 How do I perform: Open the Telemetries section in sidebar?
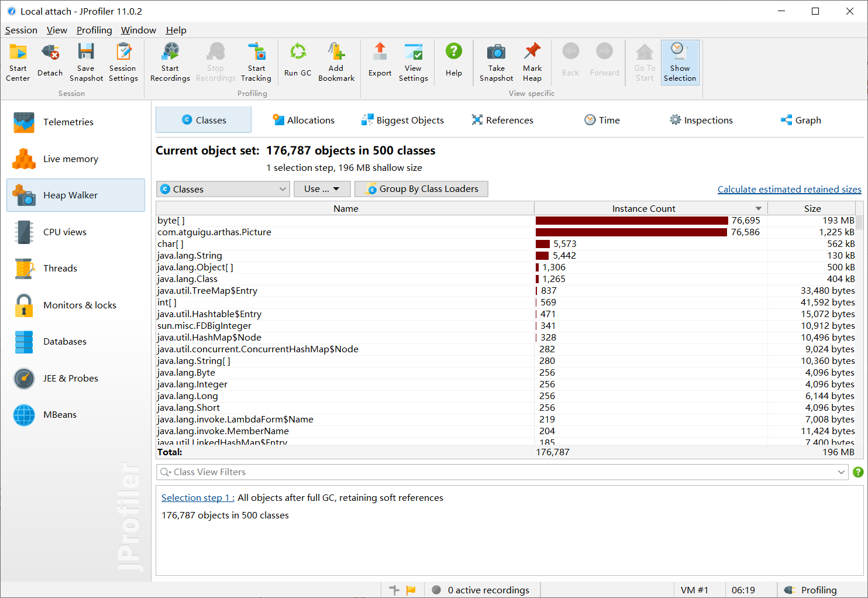point(75,122)
